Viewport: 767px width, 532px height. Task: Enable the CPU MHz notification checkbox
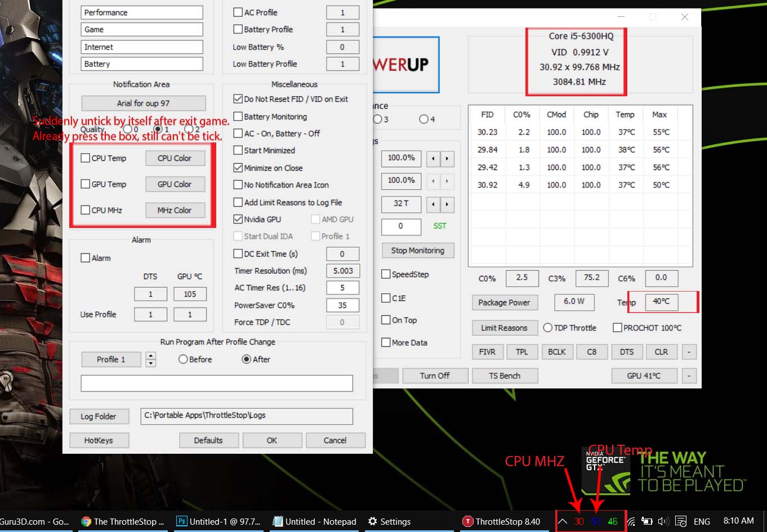86,210
